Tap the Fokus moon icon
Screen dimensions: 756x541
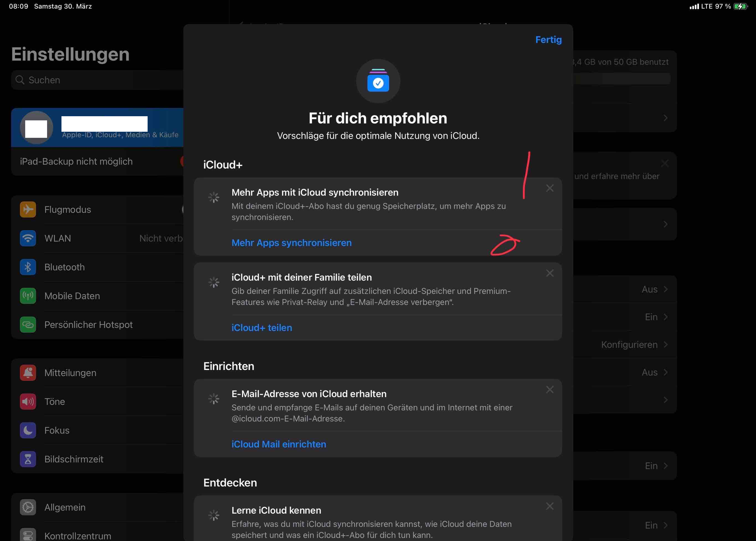click(28, 430)
